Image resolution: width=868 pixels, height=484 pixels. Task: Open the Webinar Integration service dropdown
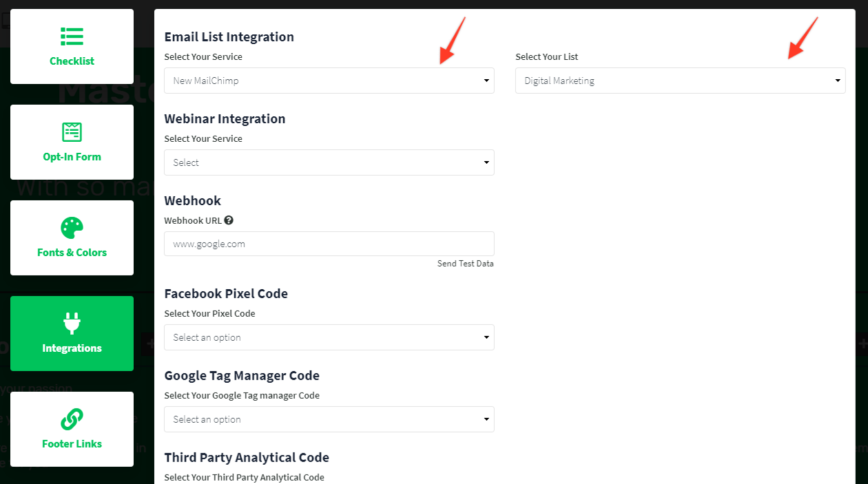pyautogui.click(x=329, y=162)
